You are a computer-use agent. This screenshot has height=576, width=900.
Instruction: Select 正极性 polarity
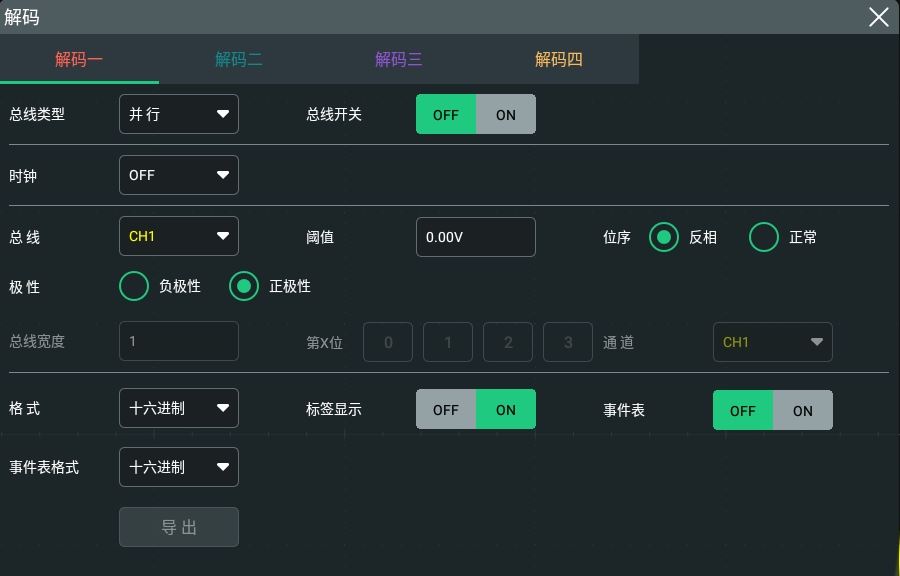pyautogui.click(x=243, y=286)
